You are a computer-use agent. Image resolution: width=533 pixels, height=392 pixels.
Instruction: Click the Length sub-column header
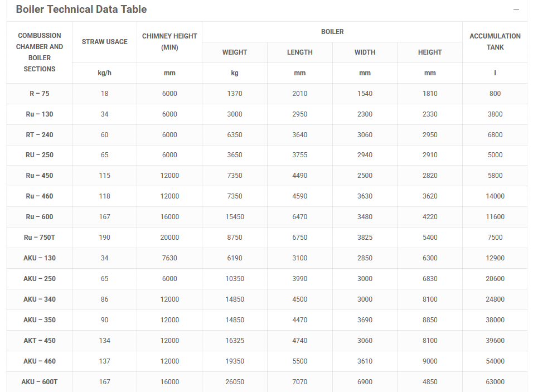click(x=300, y=52)
